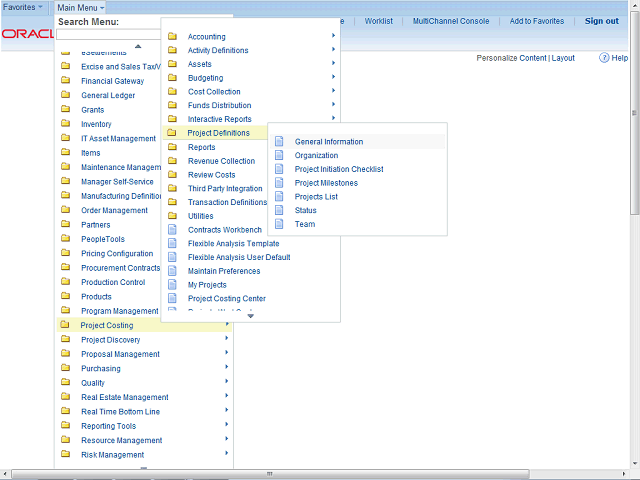
Task: Expand the Reporting Tools submenu arrow
Action: tap(227, 424)
